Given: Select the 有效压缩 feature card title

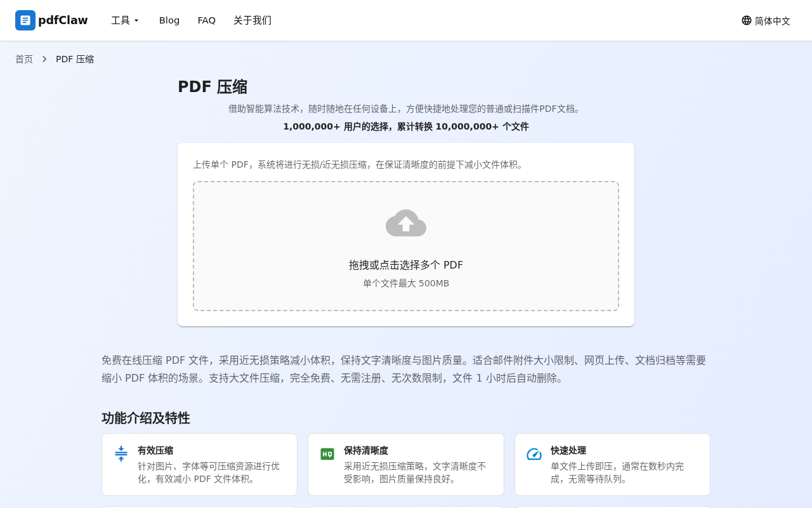Looking at the screenshot, I should coord(155,450).
